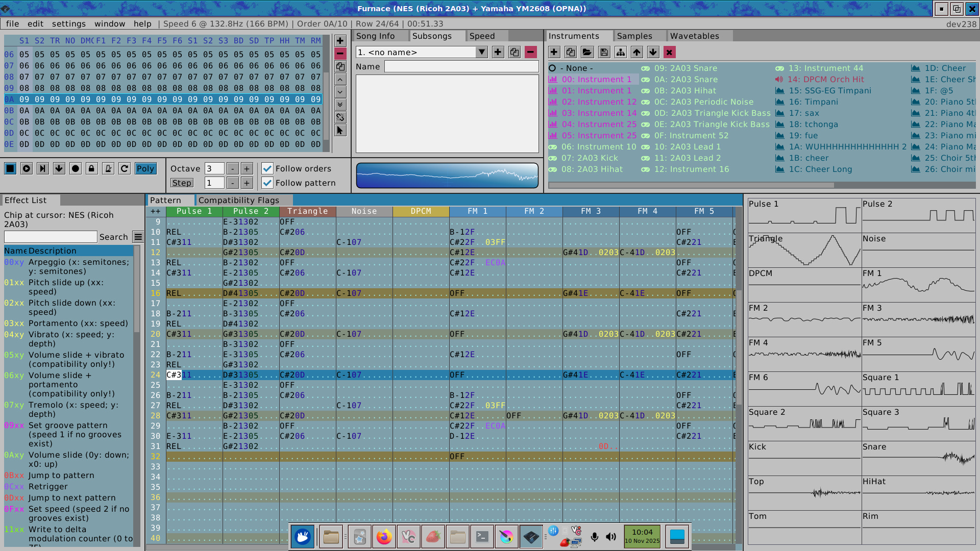This screenshot has height=551, width=980.
Task: Move the instrument down with arrow icon
Action: 653,53
